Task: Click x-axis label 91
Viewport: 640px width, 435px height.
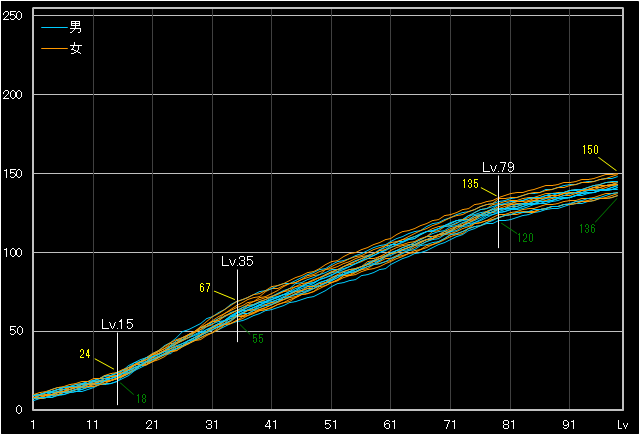Action: (x=569, y=425)
